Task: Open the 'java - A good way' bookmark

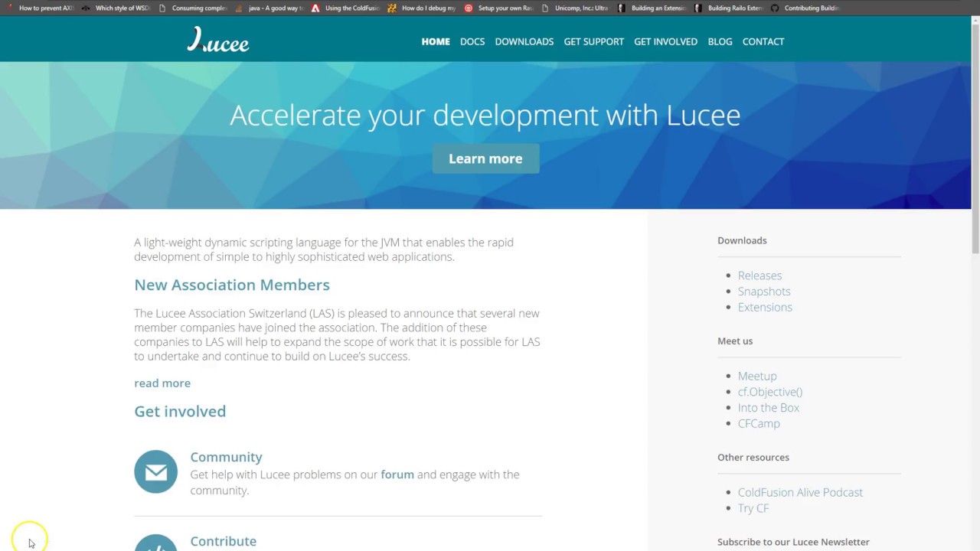Action: pos(270,8)
